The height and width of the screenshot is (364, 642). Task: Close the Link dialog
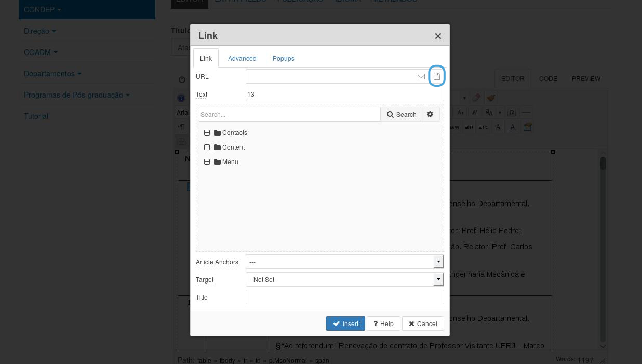click(438, 36)
